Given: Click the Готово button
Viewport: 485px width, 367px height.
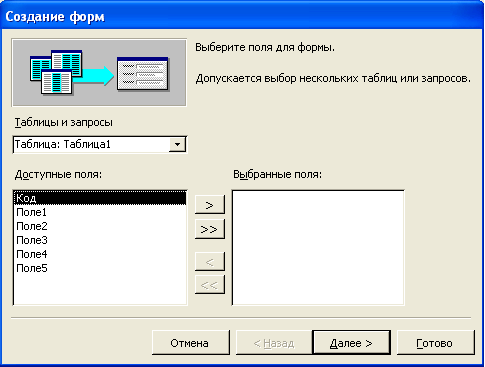Looking at the screenshot, I should pos(435,343).
